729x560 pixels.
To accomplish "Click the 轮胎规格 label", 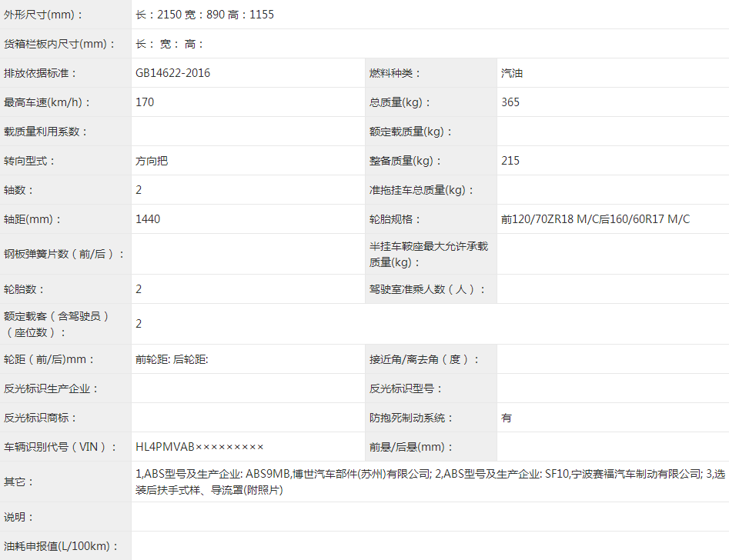I will pos(396,219).
